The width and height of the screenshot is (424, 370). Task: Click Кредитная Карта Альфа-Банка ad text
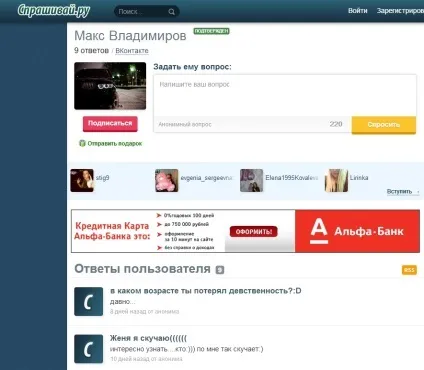pos(112,231)
